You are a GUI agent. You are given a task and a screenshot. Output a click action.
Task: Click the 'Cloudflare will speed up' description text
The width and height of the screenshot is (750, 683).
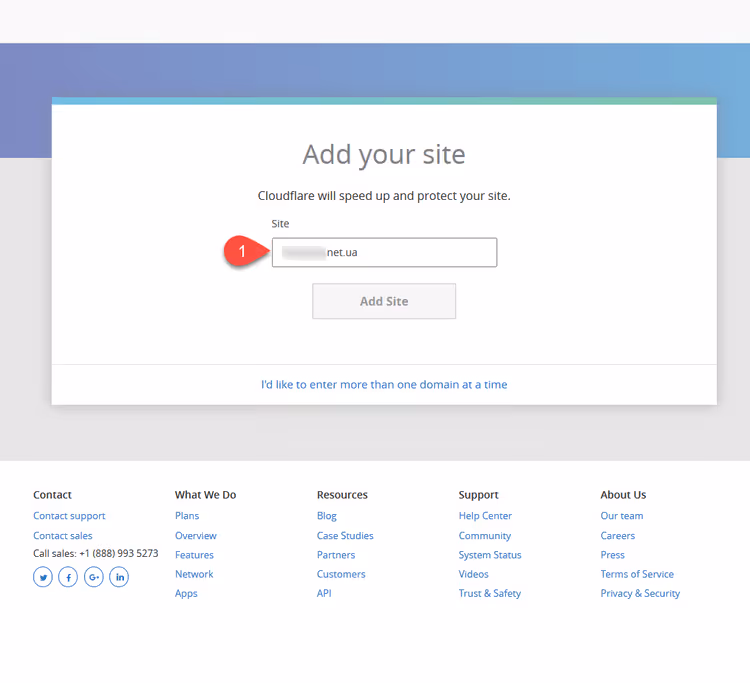(384, 196)
